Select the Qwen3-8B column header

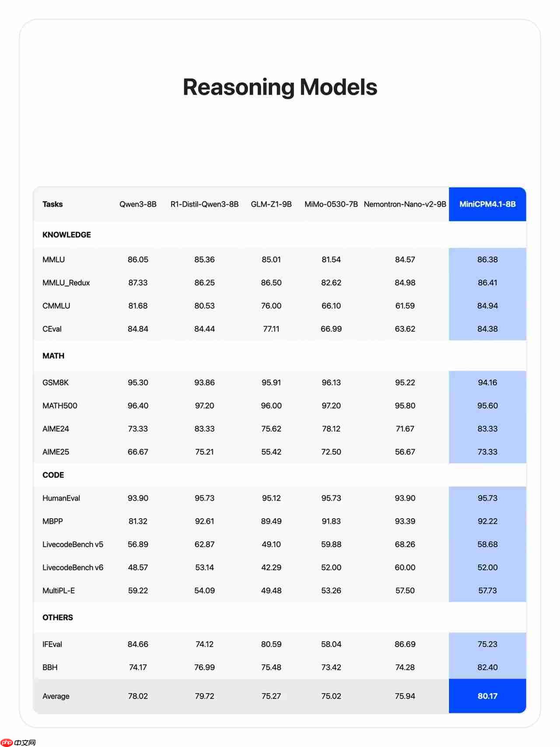tap(138, 204)
